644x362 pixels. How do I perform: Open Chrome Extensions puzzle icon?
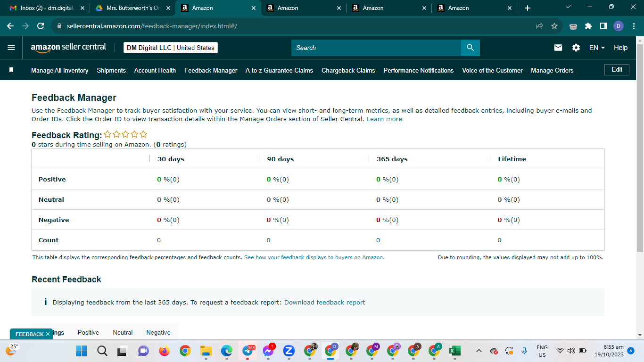click(x=588, y=26)
